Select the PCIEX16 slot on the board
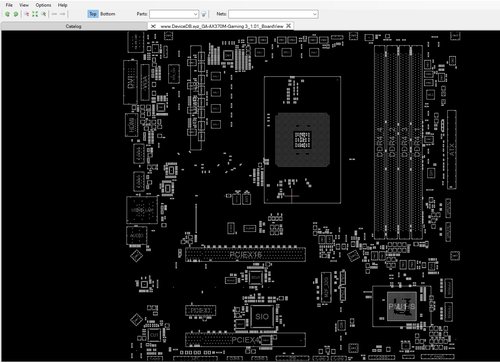Screen dimensions: 500x362 (245, 255)
